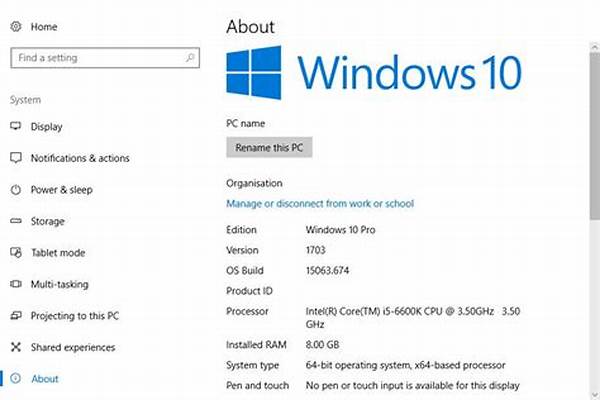
Task: Click the OS Build label
Action: point(245,270)
